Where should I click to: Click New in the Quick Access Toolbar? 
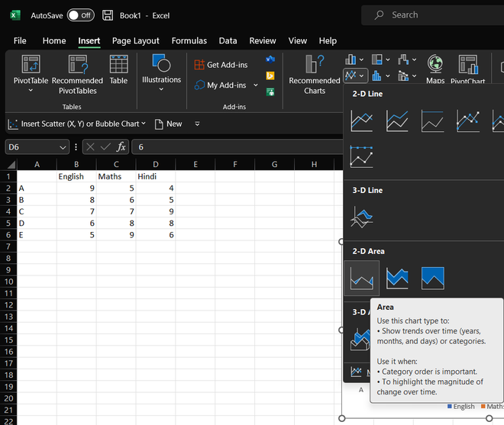[x=169, y=124]
